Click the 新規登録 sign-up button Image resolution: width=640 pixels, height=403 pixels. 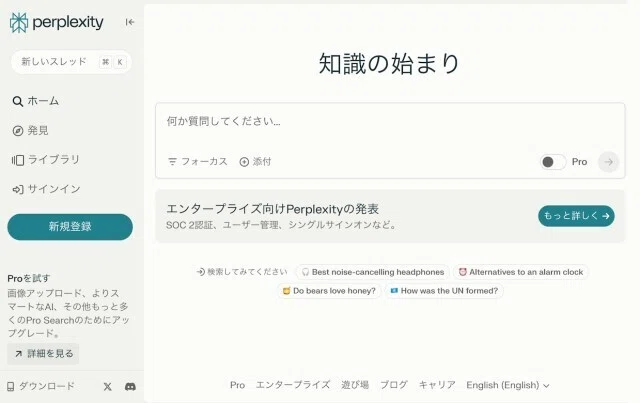(70, 227)
